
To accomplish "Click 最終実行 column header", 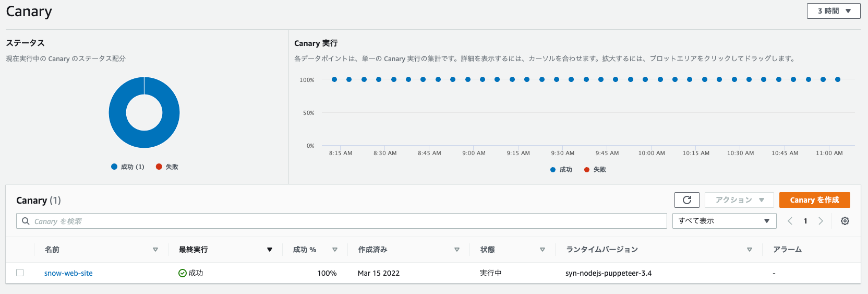I will click(x=194, y=250).
